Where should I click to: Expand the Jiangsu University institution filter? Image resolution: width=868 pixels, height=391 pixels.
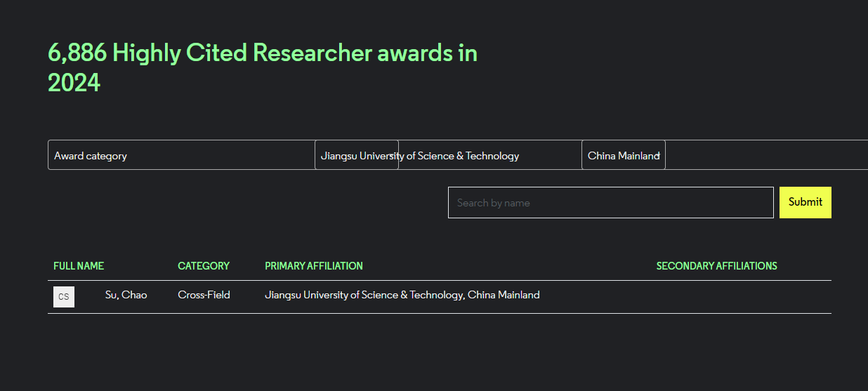pos(357,155)
